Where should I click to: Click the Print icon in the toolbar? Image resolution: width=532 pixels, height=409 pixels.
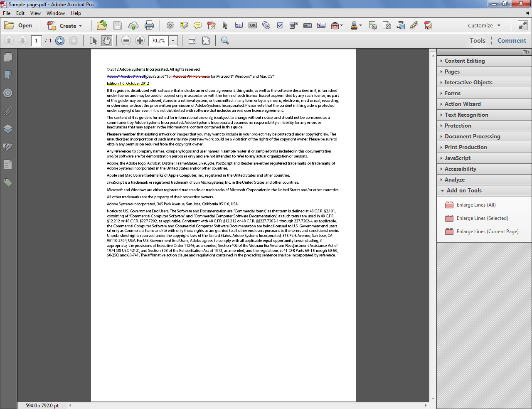click(149, 25)
